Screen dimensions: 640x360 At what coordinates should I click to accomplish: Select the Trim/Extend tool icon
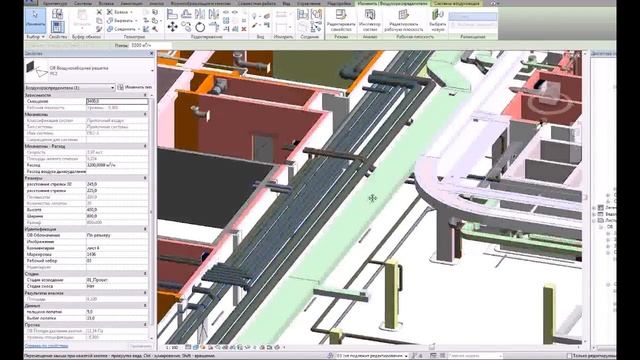[x=214, y=27]
